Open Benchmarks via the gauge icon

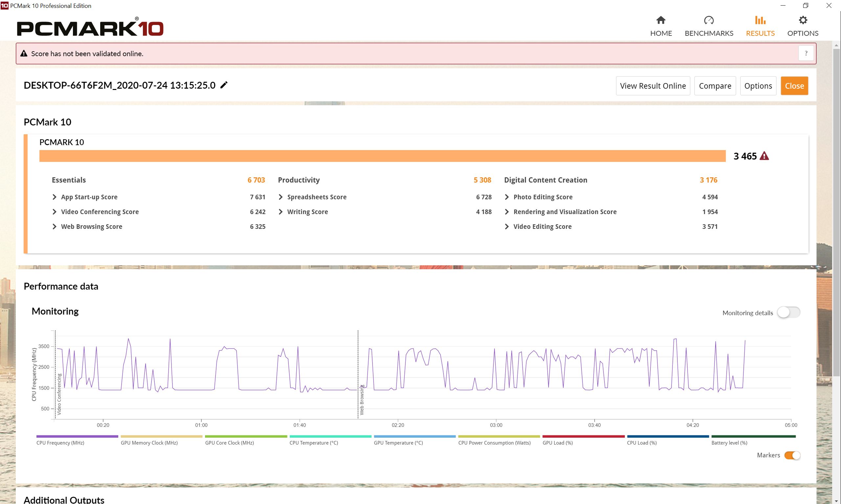point(709,20)
